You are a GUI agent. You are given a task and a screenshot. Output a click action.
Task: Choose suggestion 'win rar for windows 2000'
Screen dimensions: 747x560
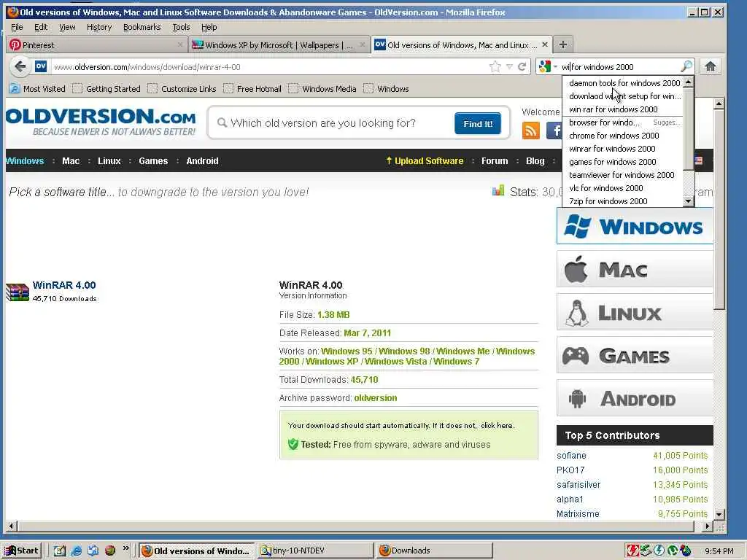[623, 109]
